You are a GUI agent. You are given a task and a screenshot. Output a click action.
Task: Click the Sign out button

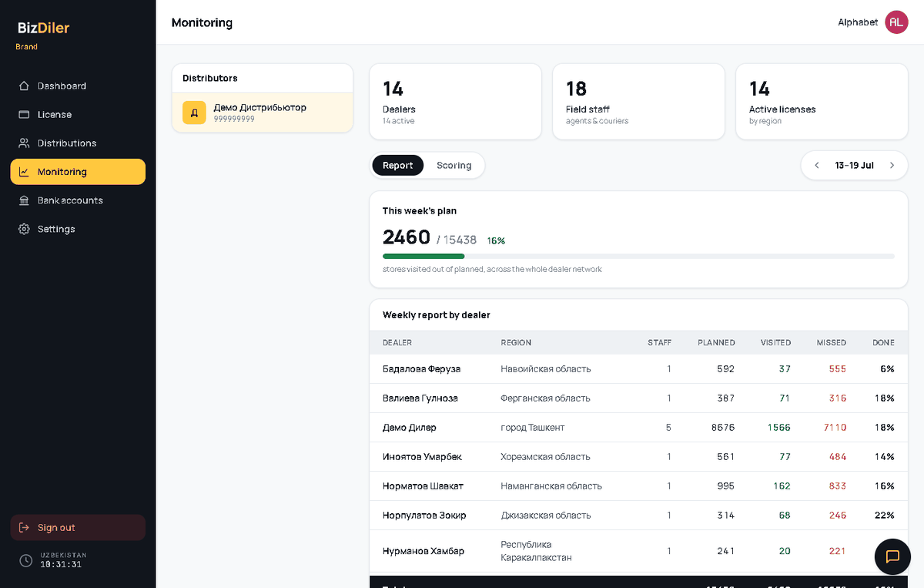(78, 527)
